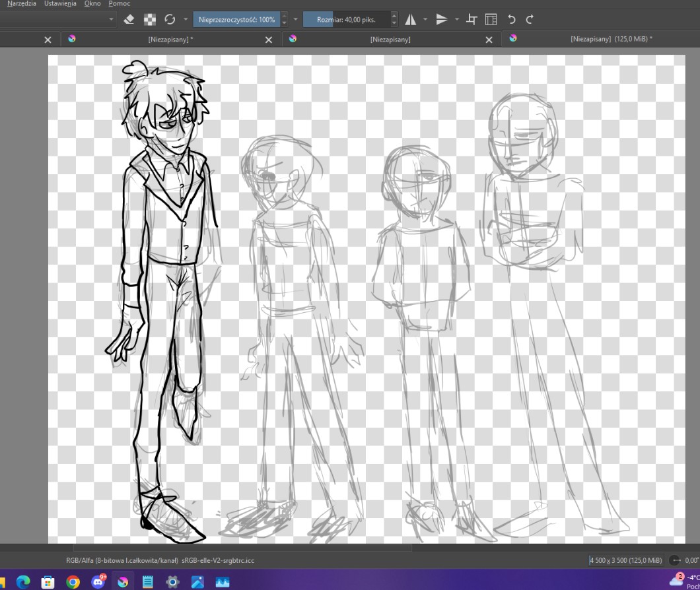Click the Rozmiar 40,00 piks. size field

(346, 20)
